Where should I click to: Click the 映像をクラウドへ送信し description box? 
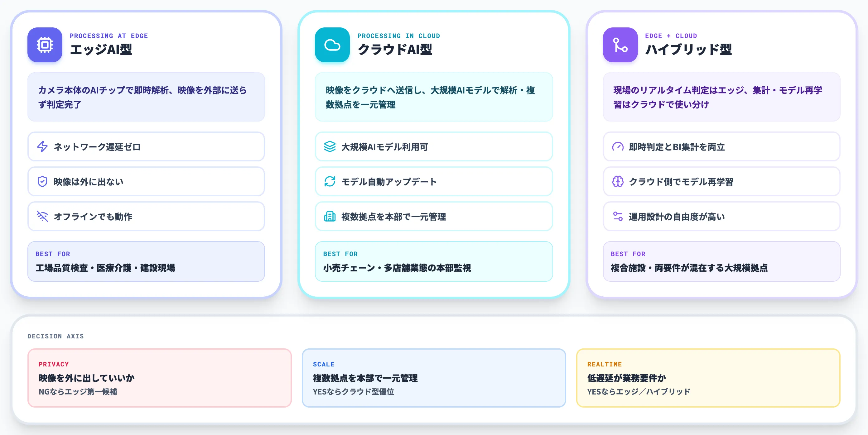coord(434,97)
